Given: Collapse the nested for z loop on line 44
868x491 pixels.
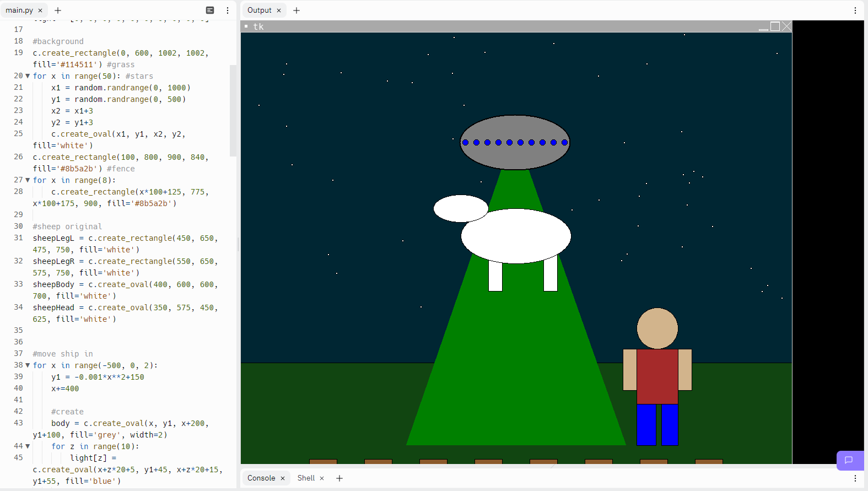Looking at the screenshot, I should pos(28,446).
